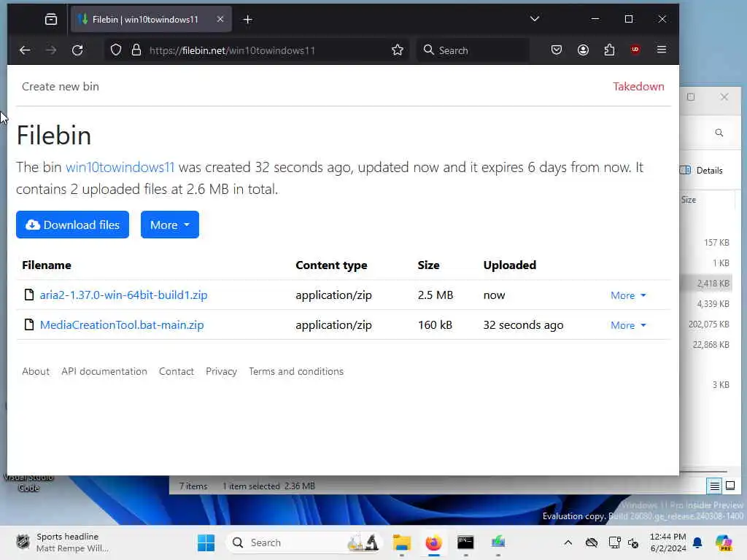Image resolution: width=747 pixels, height=560 pixels.
Task: Open the Privacy footer link
Action: point(221,371)
